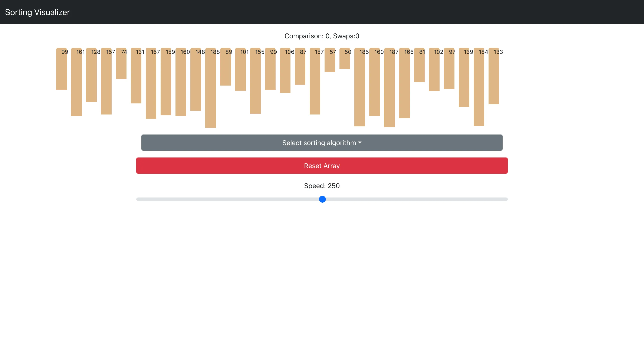
Task: Open the Select sorting algorithm dropdown
Action: coord(322,143)
